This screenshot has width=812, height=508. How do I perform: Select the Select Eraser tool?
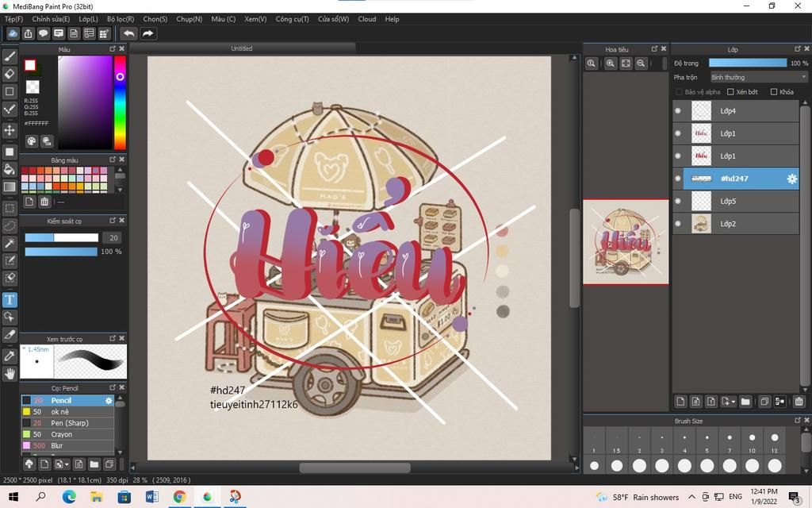pyautogui.click(x=10, y=279)
